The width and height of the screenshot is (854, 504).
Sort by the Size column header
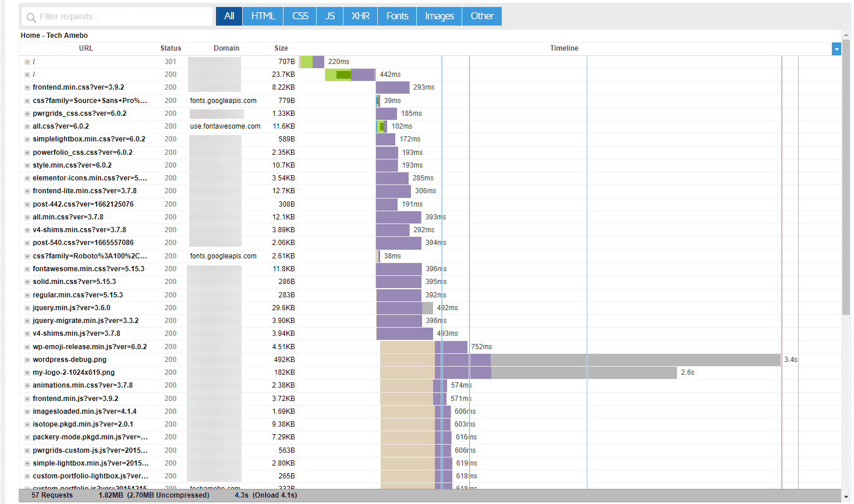click(281, 48)
